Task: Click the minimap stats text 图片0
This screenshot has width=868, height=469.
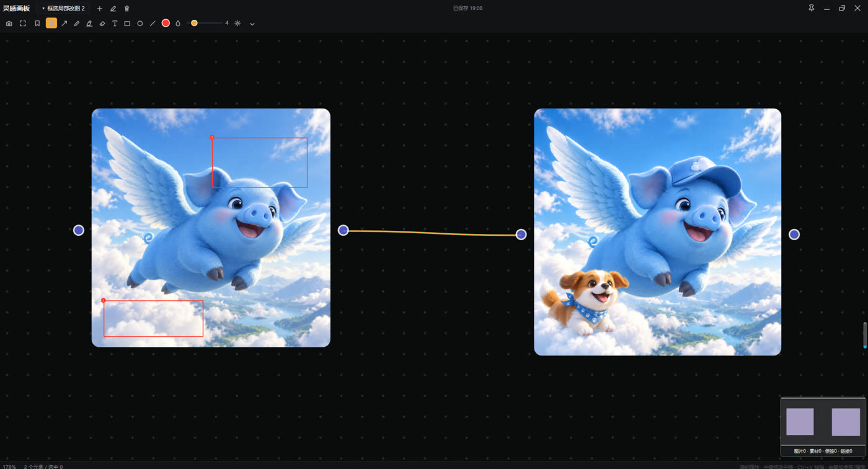Action: coord(800,451)
